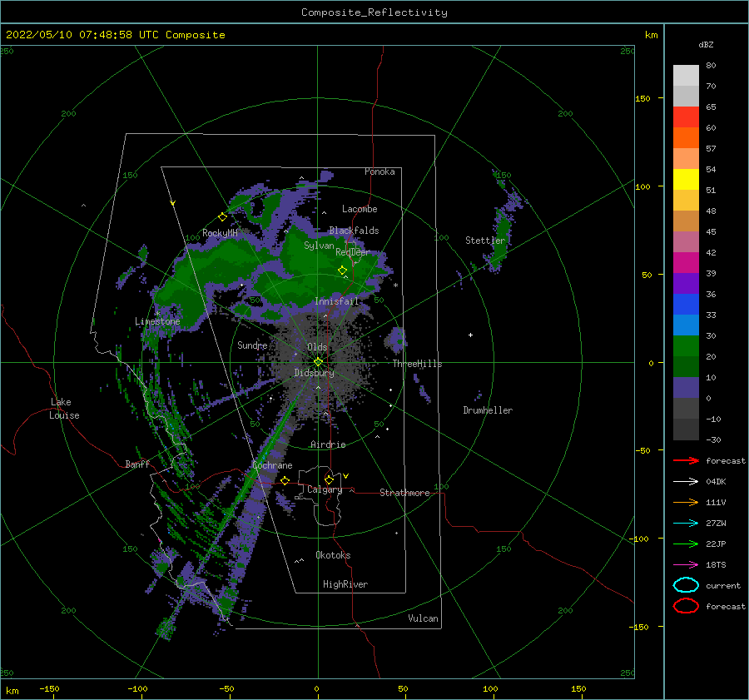Click the yellow 150 tick on right axis
749x700 pixels.
click(x=642, y=98)
